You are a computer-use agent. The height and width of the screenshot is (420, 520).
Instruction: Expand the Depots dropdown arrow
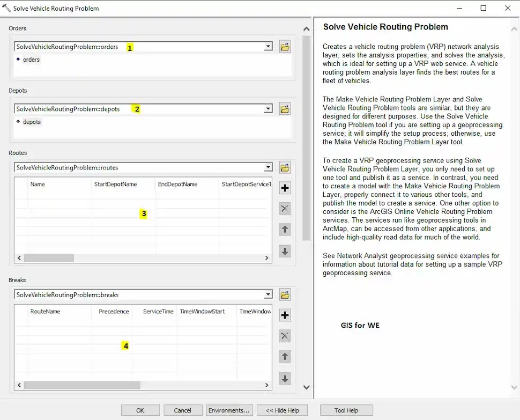(268, 109)
